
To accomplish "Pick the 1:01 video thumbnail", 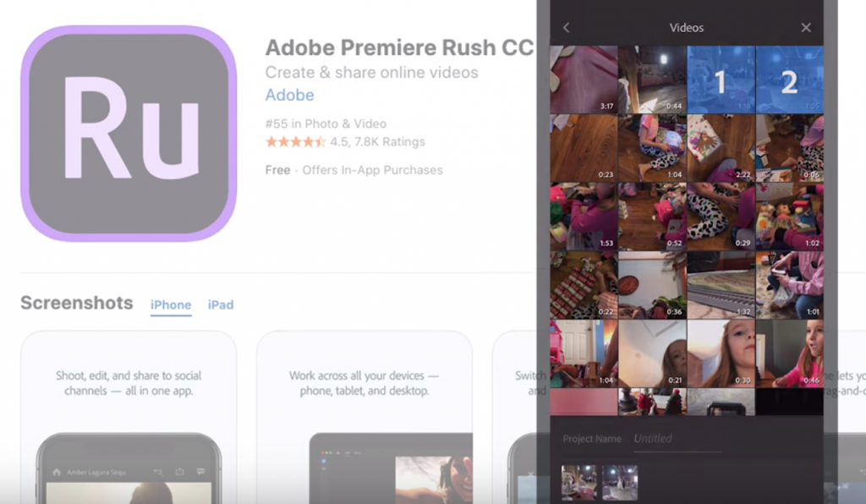I will click(x=789, y=285).
